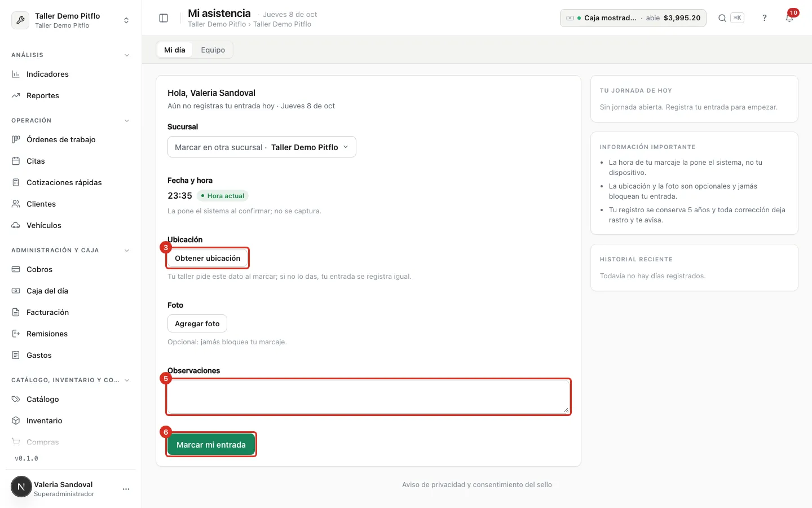Focus the Observaciones text area
812x508 pixels.
coord(368,397)
